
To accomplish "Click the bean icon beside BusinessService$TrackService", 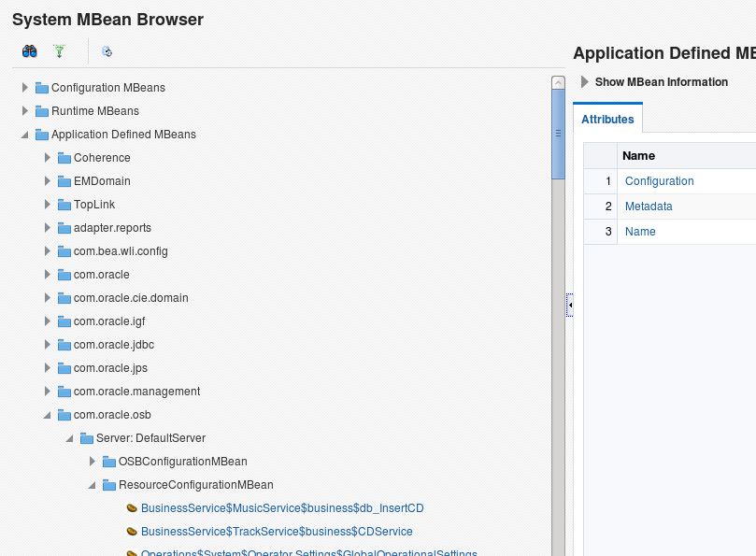I will pos(132,532).
